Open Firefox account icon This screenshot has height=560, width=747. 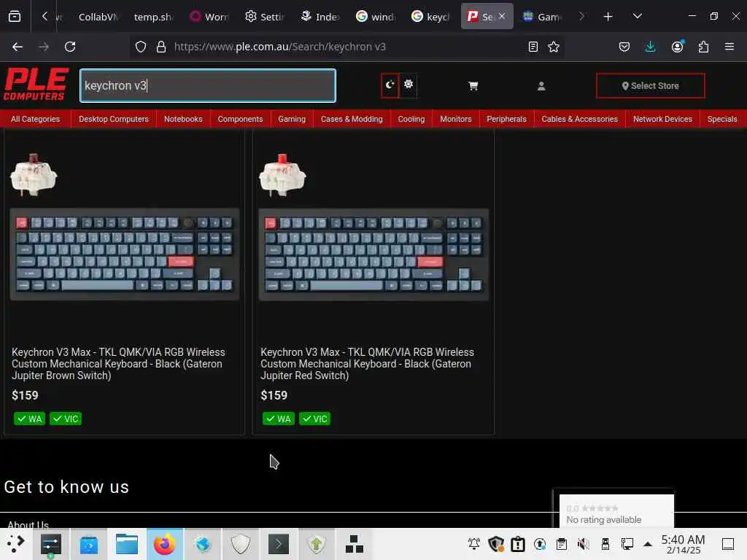pos(677,47)
